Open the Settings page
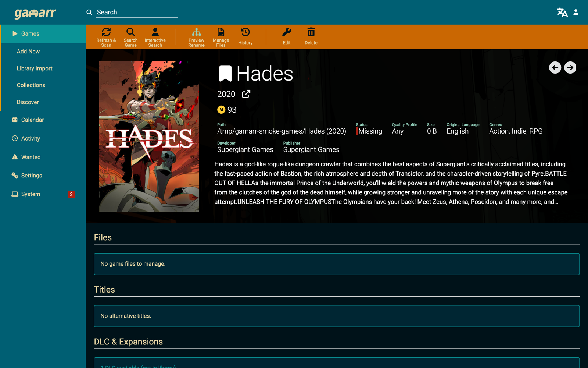This screenshot has height=368, width=588. (43, 176)
